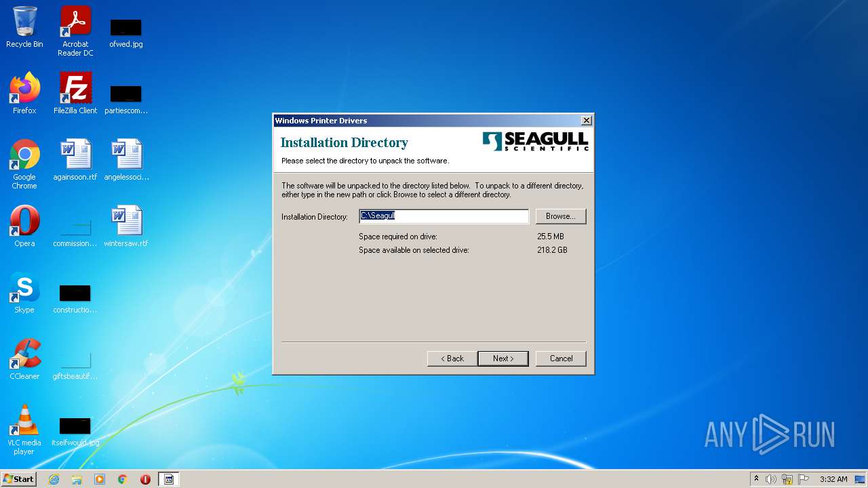The width and height of the screenshot is (868, 488).
Task: Click < Back in installer
Action: (452, 359)
